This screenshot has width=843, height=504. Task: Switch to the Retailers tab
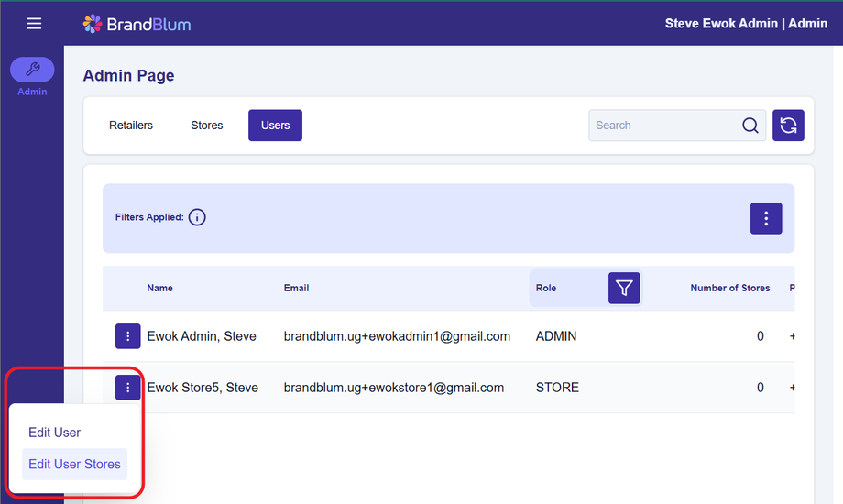[131, 126]
